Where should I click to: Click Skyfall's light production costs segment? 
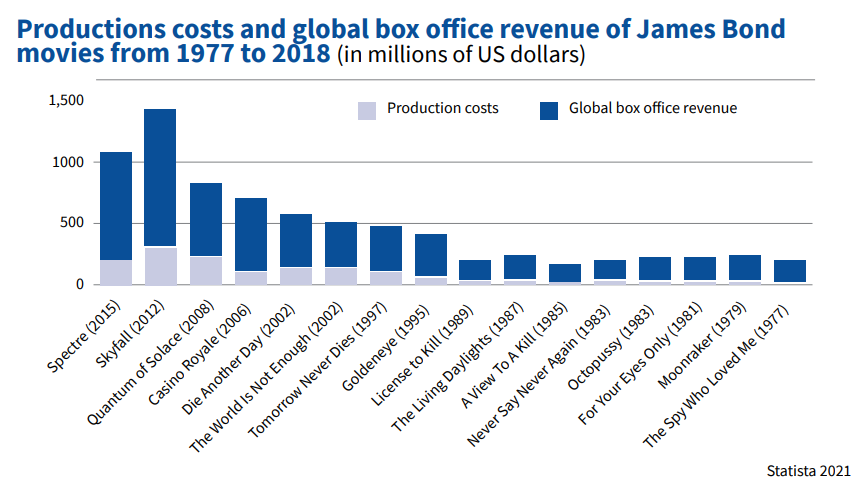tap(160, 266)
